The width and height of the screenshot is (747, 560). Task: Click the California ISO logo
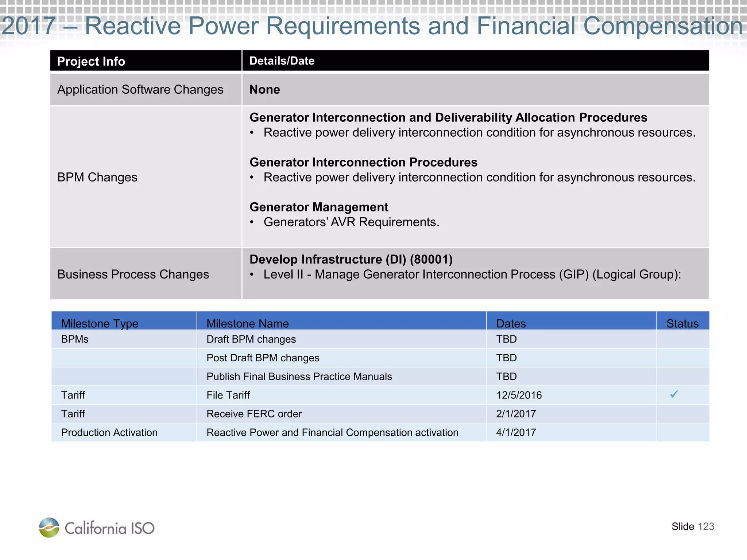[97, 528]
